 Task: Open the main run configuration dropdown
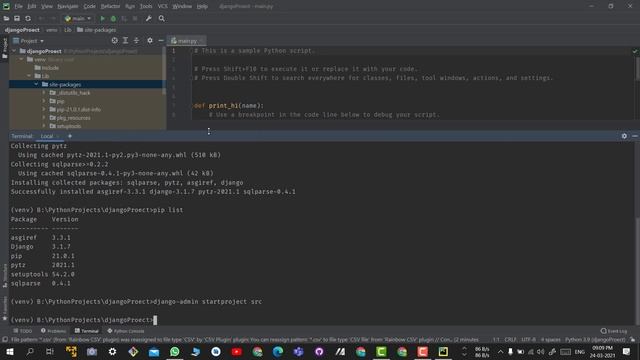point(78,18)
